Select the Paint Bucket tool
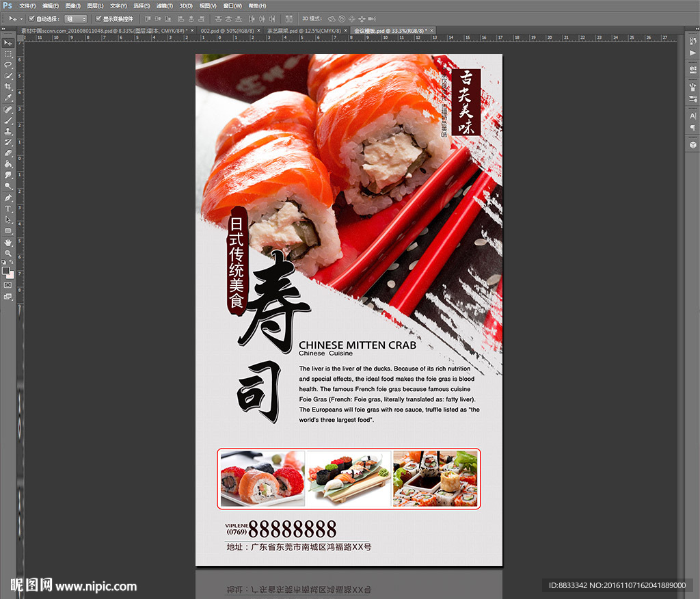This screenshot has height=599, width=700. click(8, 164)
